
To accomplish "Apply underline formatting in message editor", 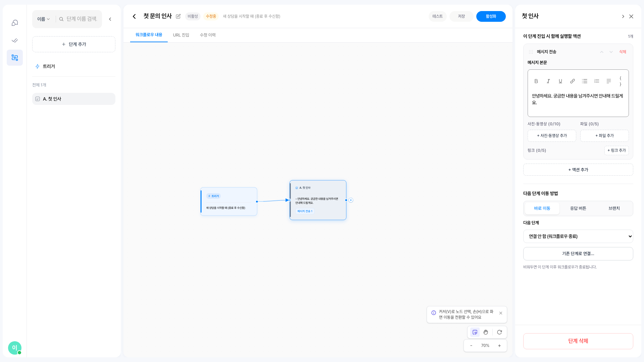I will (x=560, y=81).
